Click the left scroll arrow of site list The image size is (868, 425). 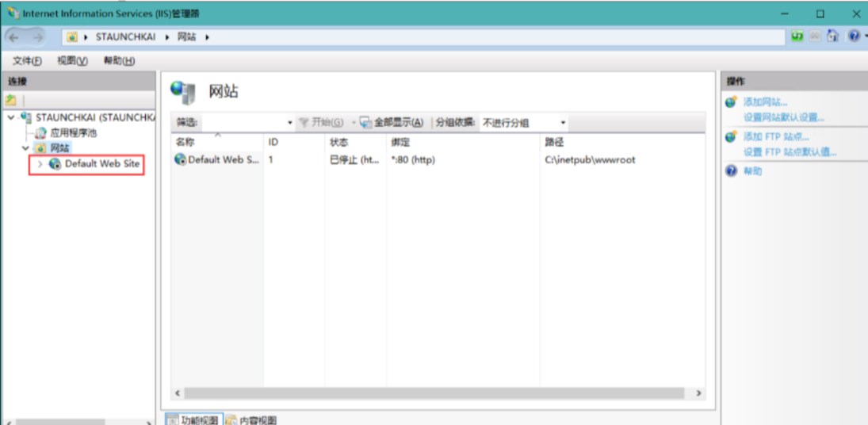[x=178, y=393]
